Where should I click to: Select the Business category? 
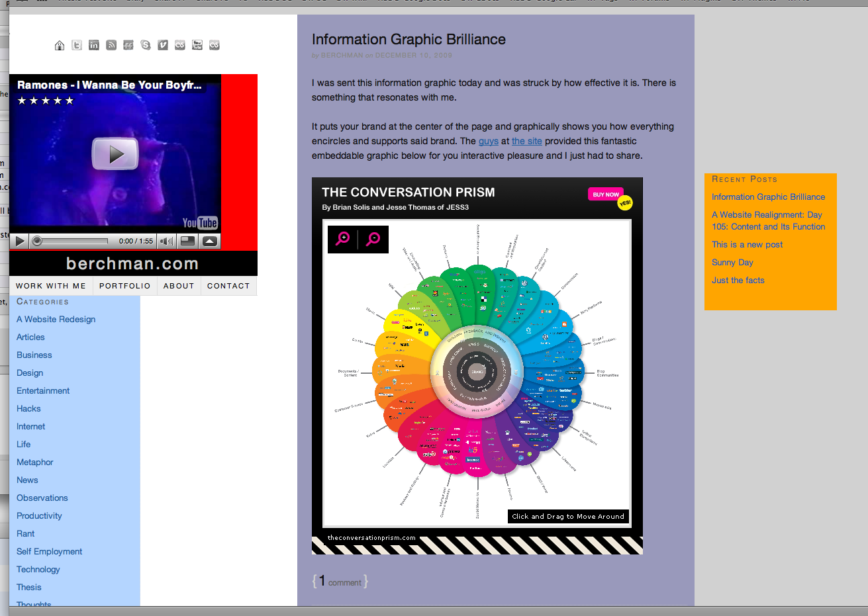point(34,355)
